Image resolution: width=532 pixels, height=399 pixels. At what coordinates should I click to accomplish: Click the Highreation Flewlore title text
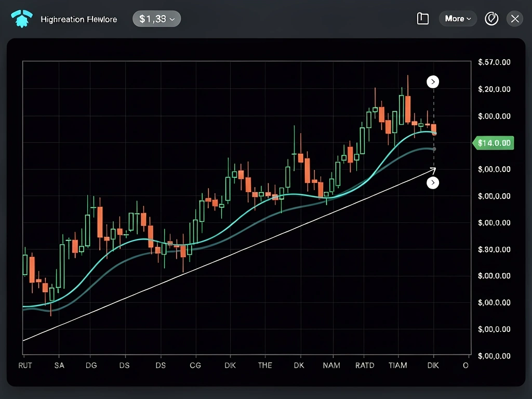(x=78, y=19)
